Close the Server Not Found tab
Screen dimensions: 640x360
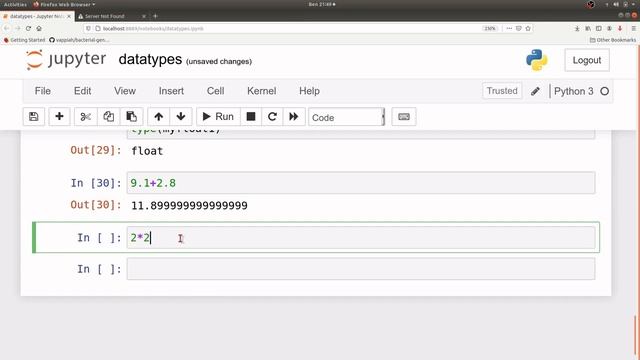tap(144, 16)
